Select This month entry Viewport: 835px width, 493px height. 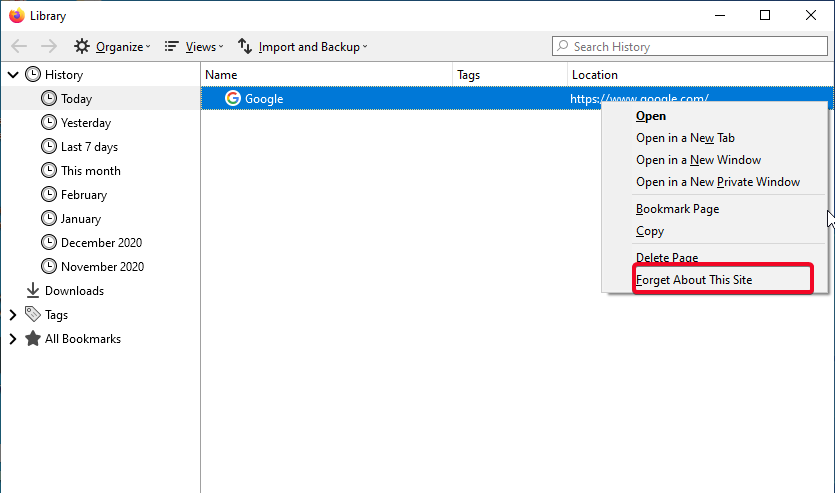(x=91, y=170)
